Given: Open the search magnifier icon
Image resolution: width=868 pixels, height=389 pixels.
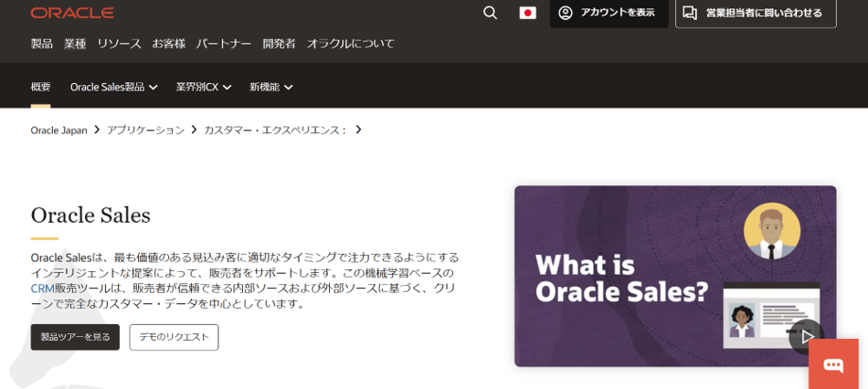Looking at the screenshot, I should (x=490, y=13).
